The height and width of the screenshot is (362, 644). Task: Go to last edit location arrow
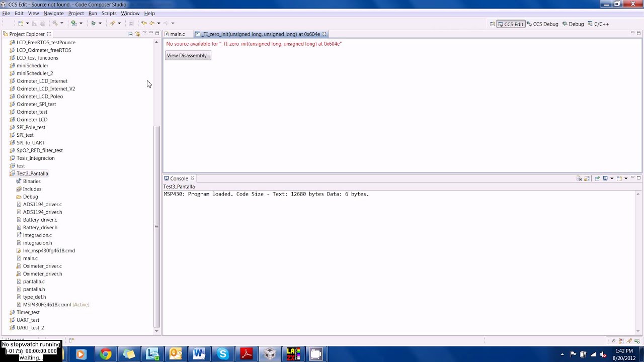point(144,23)
